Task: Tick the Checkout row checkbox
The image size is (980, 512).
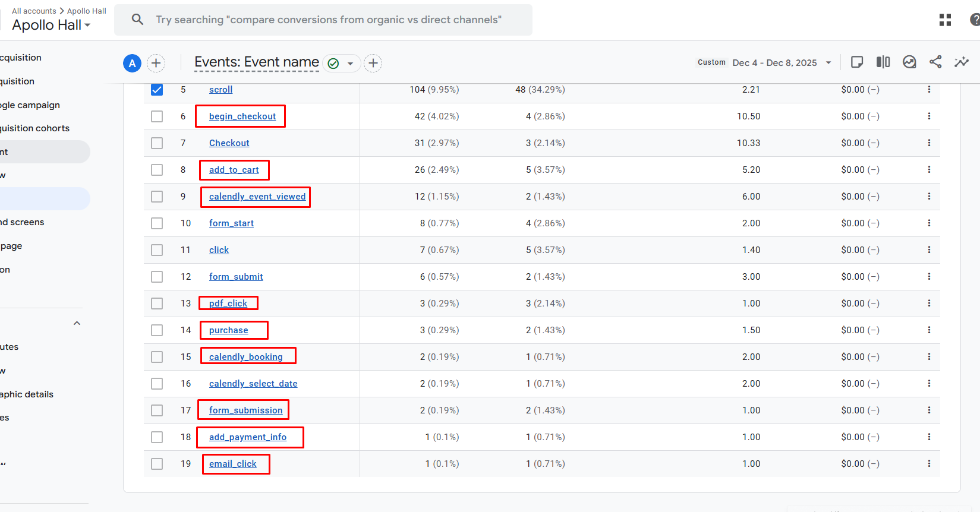Action: pyautogui.click(x=157, y=143)
